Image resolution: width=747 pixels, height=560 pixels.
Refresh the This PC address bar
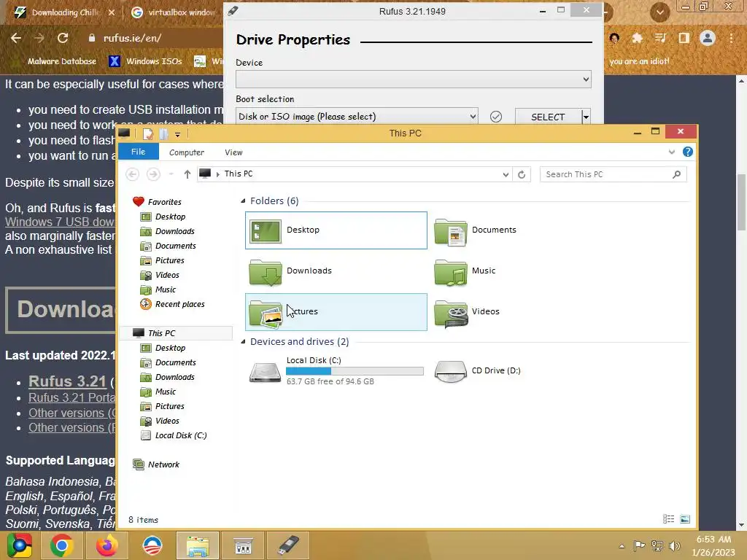pos(522,174)
